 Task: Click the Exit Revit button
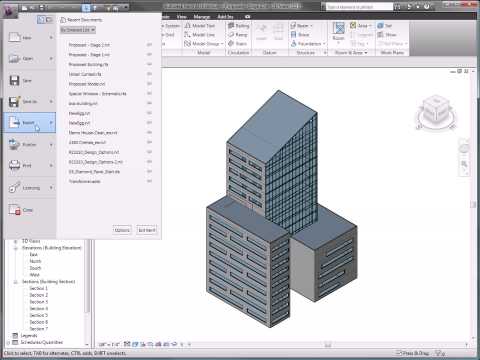pyautogui.click(x=147, y=230)
